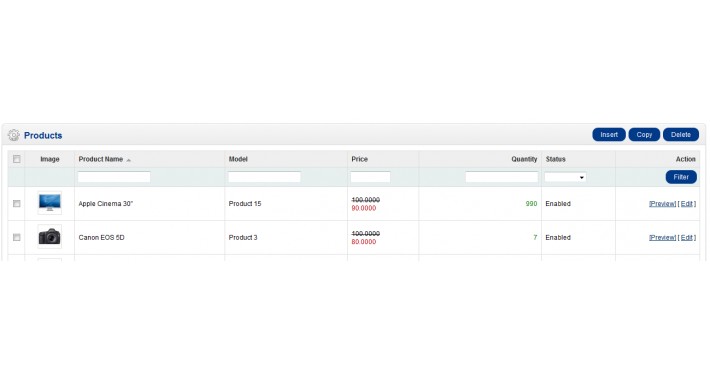The width and height of the screenshot is (710, 380).
Task: Tick the select-all checkbox in header
Action: pos(17,159)
